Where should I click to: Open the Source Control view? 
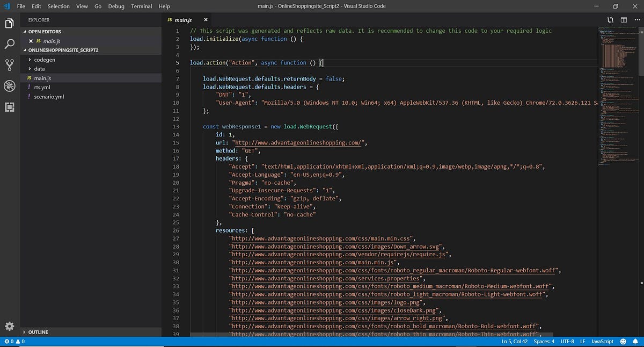click(x=9, y=64)
